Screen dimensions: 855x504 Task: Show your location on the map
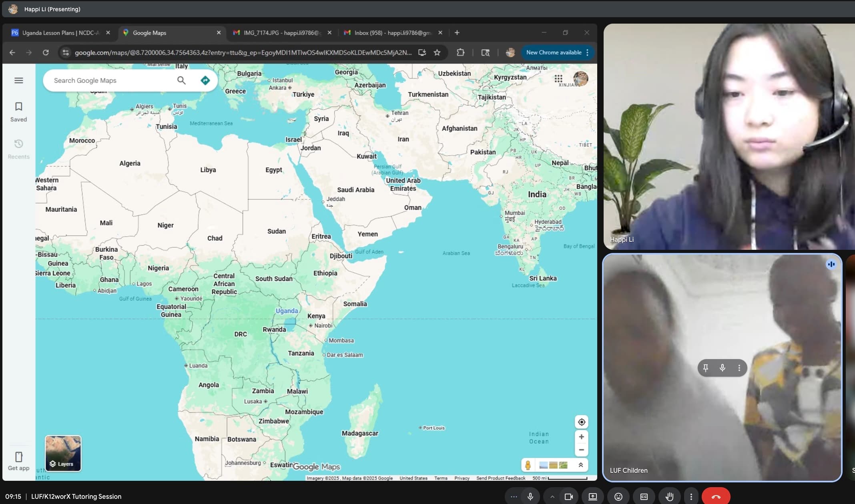tap(581, 422)
